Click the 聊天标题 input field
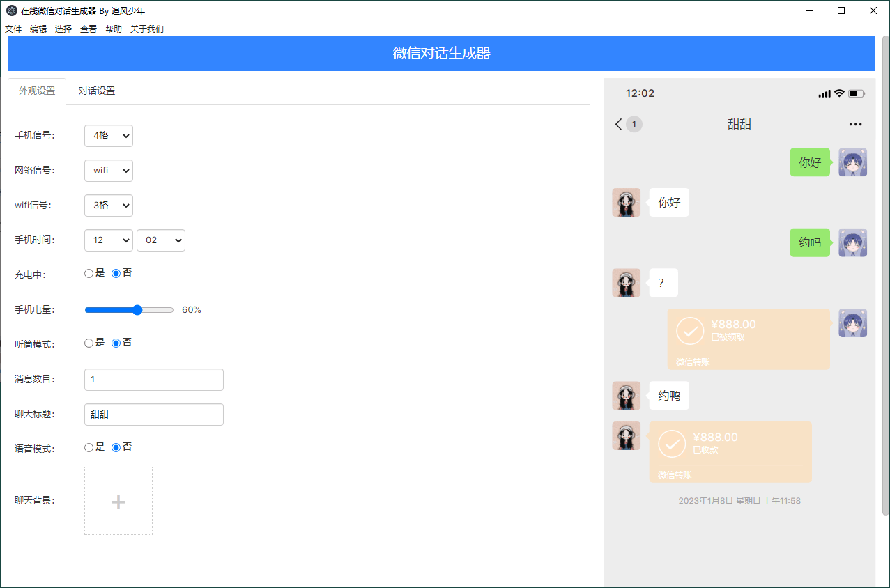The height and width of the screenshot is (588, 890). [x=154, y=415]
